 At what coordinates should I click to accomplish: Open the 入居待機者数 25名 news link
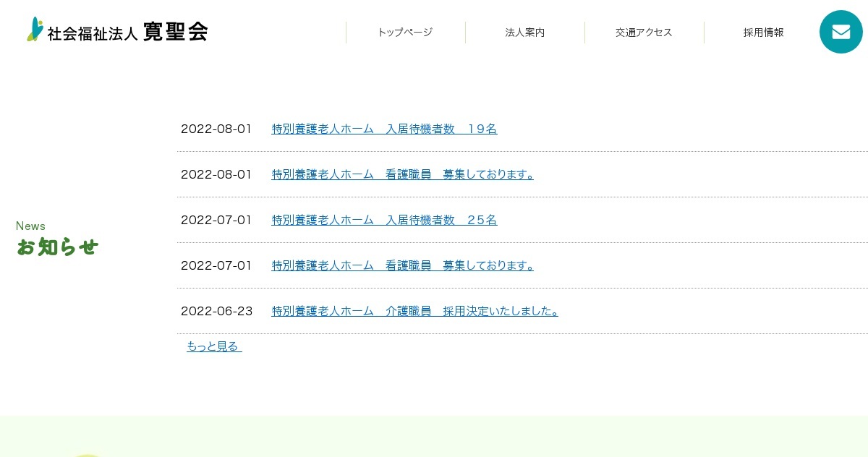tap(384, 220)
